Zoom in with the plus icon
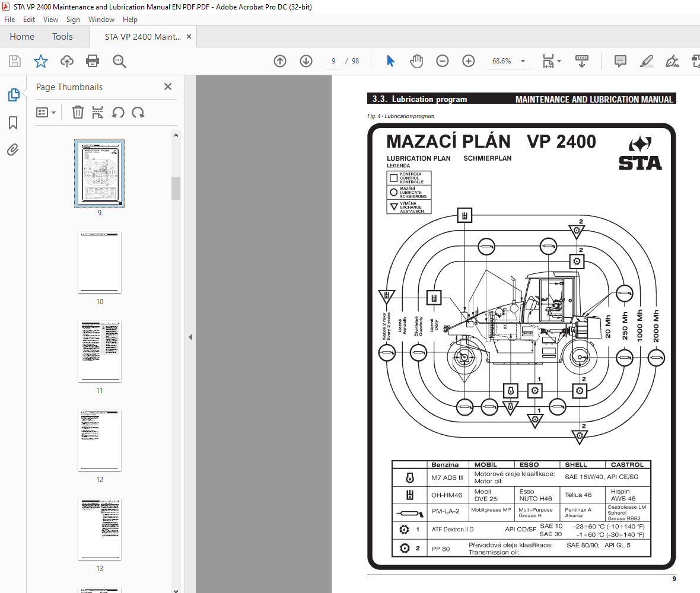This screenshot has height=593, width=700. pos(468,61)
